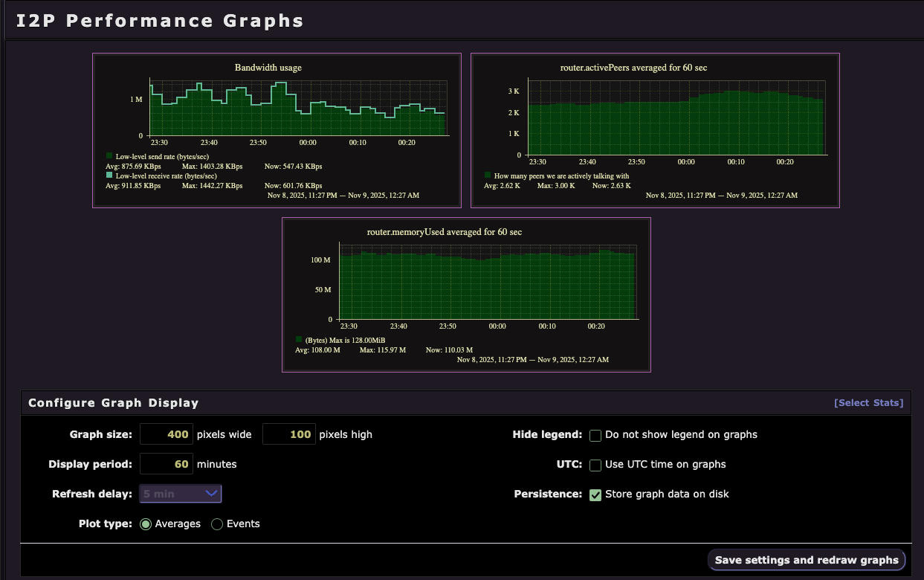Click the memoryUsed Bytes legend swatch

click(x=299, y=340)
